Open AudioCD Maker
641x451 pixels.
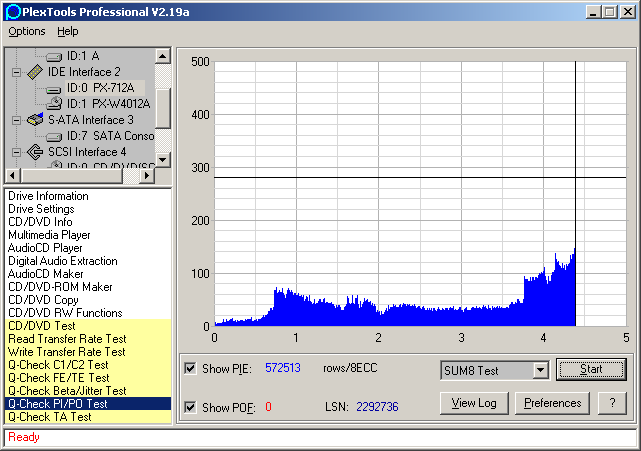(88, 274)
